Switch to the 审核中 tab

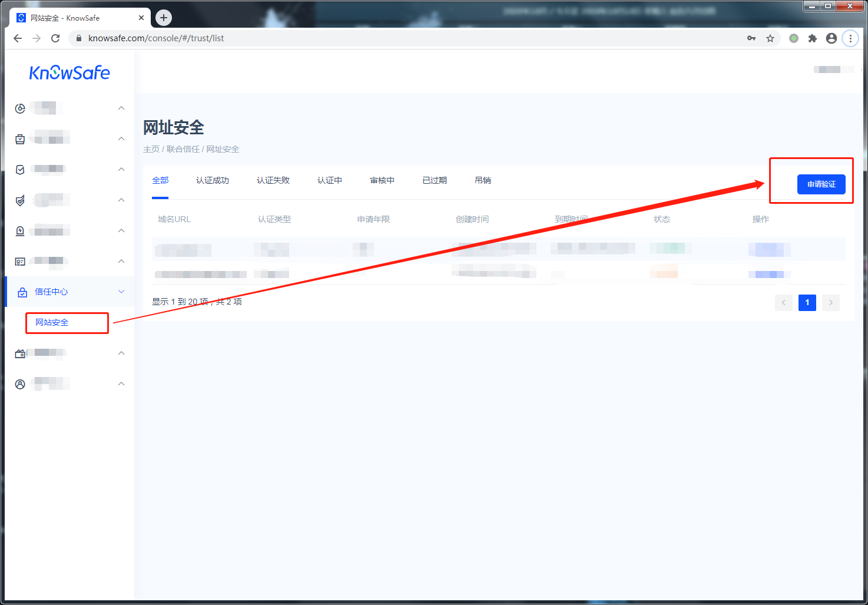(x=382, y=180)
